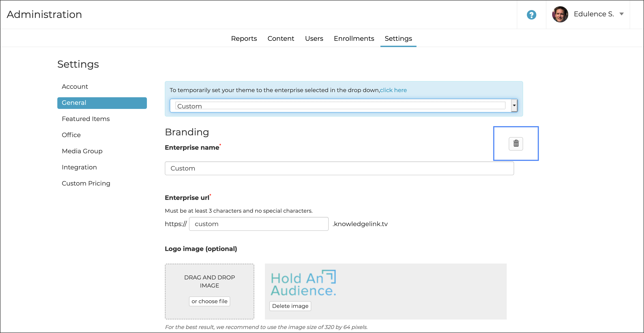This screenshot has height=333, width=644.
Task: Switch to the Enrollments tab
Action: tap(354, 39)
